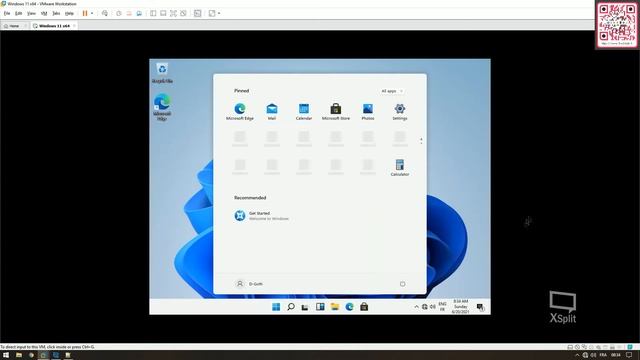Open the VMware Help menu
The height and width of the screenshot is (360, 640).
69,13
